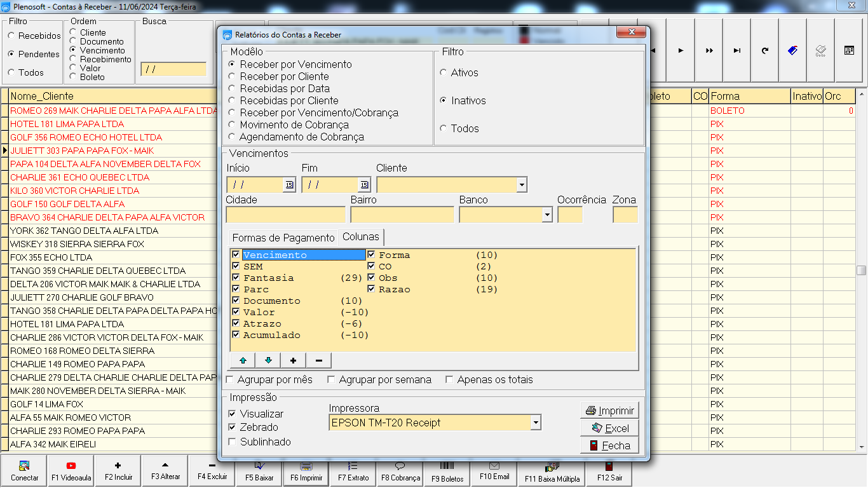The image size is (868, 488).
Task: Click F2 Incluir button
Action: click(x=118, y=471)
